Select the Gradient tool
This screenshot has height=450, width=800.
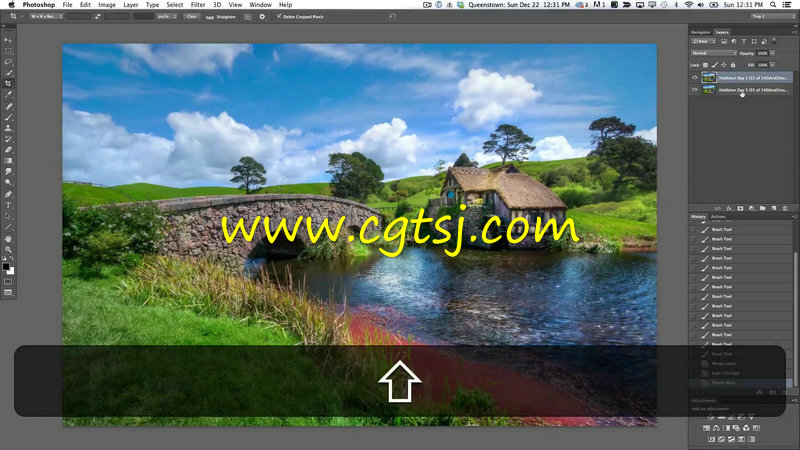(8, 161)
